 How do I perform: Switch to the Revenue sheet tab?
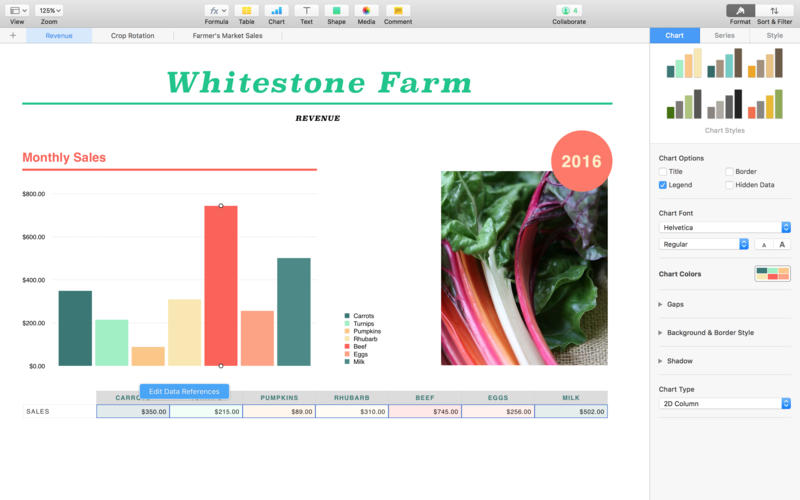pyautogui.click(x=59, y=36)
